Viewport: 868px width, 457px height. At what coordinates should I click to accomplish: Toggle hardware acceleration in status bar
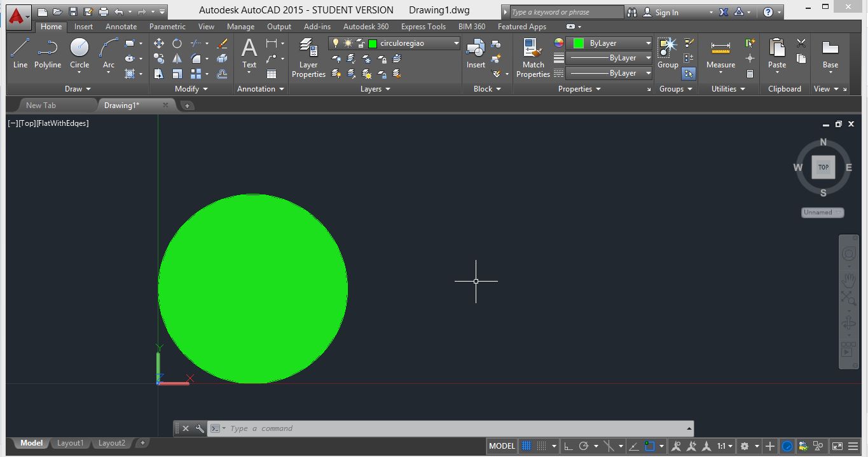click(x=787, y=446)
